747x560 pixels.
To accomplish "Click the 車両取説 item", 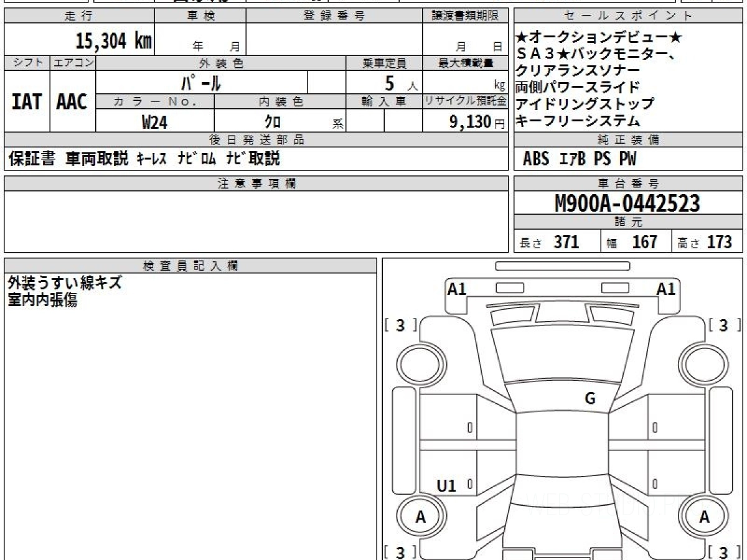I will click(x=96, y=159).
